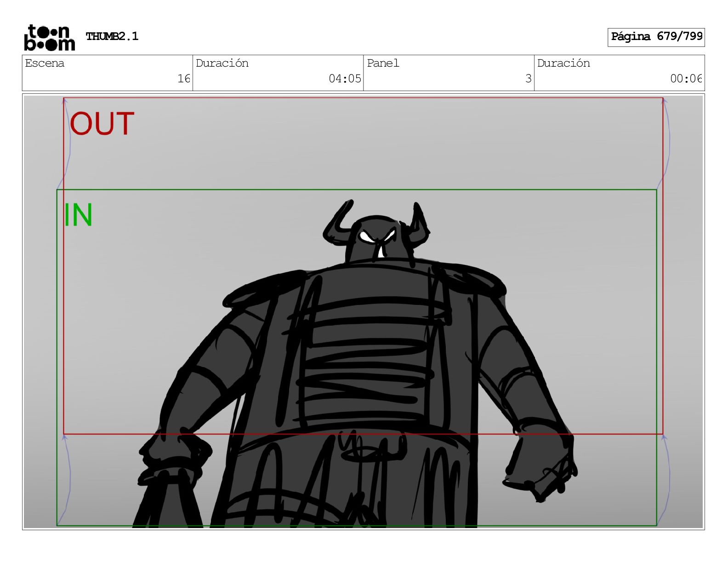Click the Página 679/799 page indicator
This screenshot has height=563, width=728.
(656, 37)
